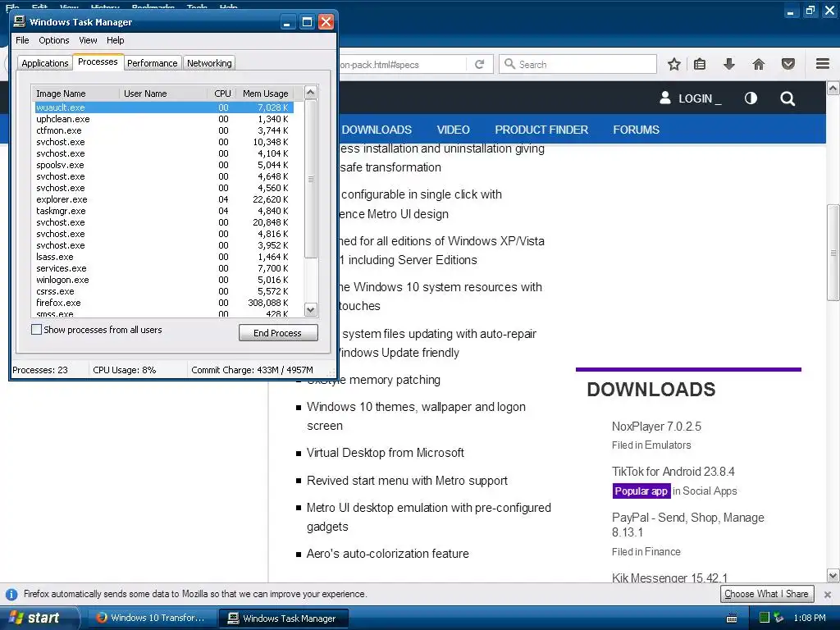Select the wuauclt.exe process row

(164, 107)
